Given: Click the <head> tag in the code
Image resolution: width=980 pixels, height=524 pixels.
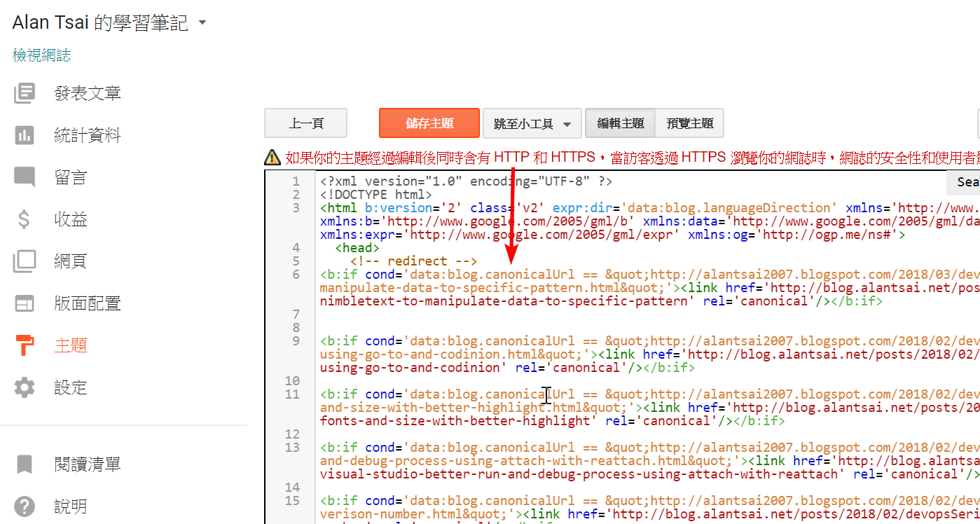Looking at the screenshot, I should [357, 248].
